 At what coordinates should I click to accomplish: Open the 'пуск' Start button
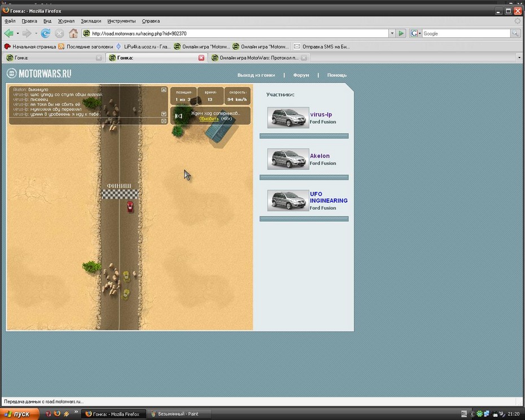tap(19, 414)
